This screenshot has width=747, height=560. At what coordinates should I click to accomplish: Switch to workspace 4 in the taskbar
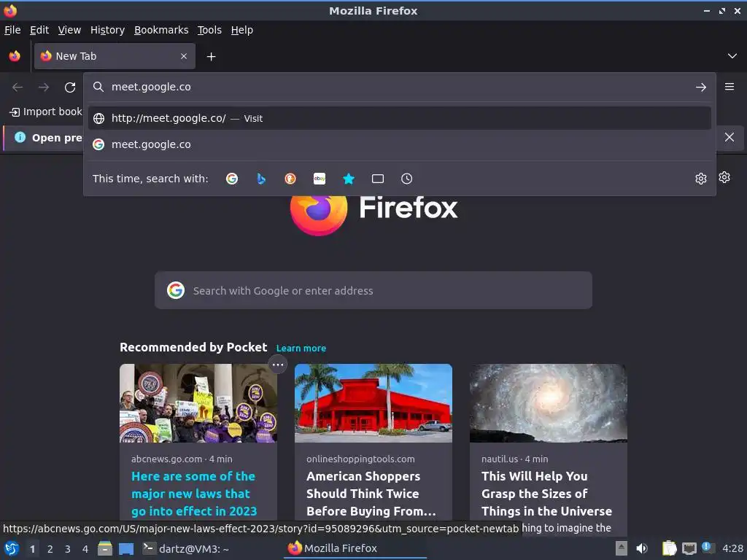(85, 549)
